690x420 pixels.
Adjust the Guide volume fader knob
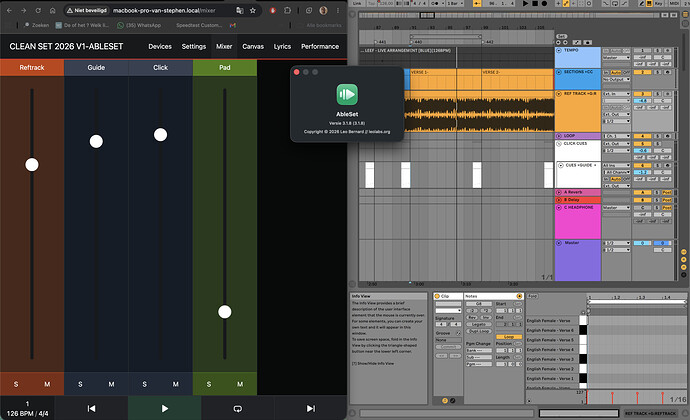(96, 141)
